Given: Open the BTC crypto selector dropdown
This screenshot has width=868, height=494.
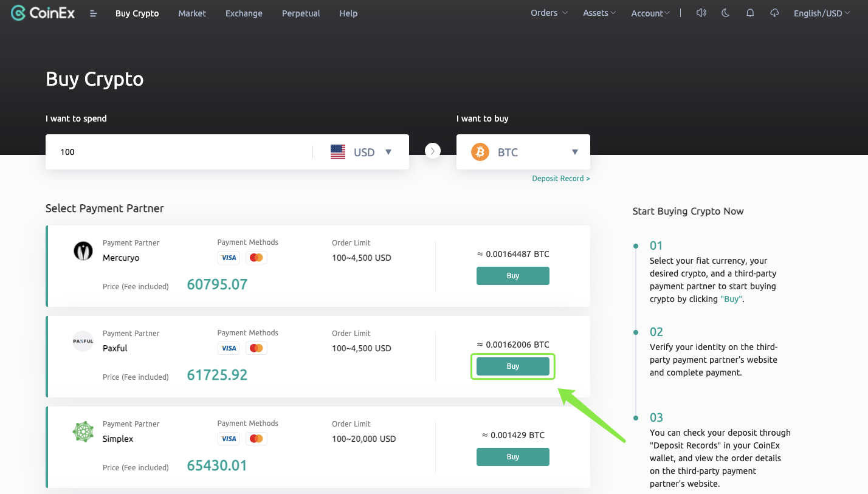Looking at the screenshot, I should [x=574, y=152].
